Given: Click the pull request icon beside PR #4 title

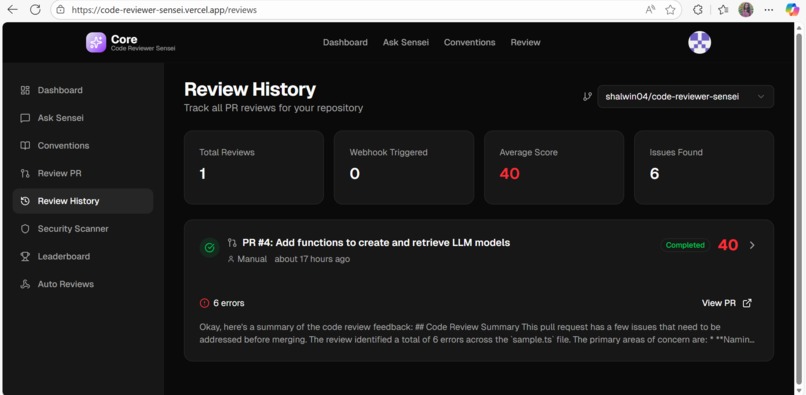Looking at the screenshot, I should click(232, 243).
